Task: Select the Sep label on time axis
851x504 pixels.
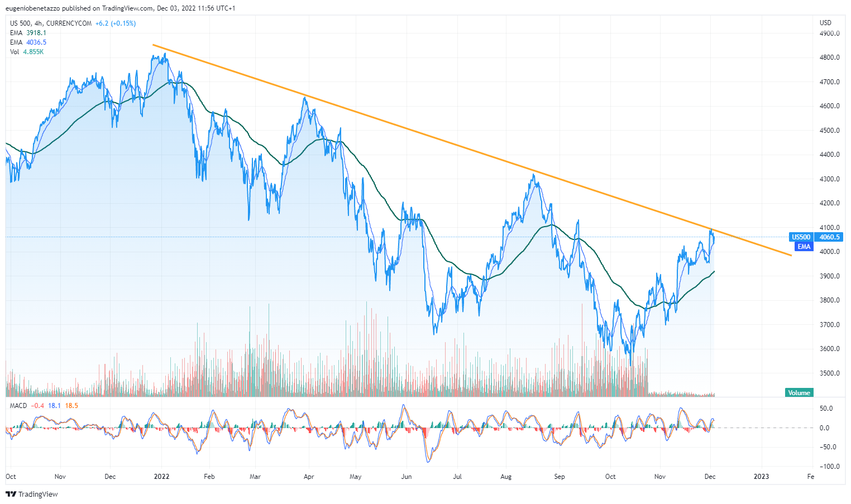Action: point(560,477)
